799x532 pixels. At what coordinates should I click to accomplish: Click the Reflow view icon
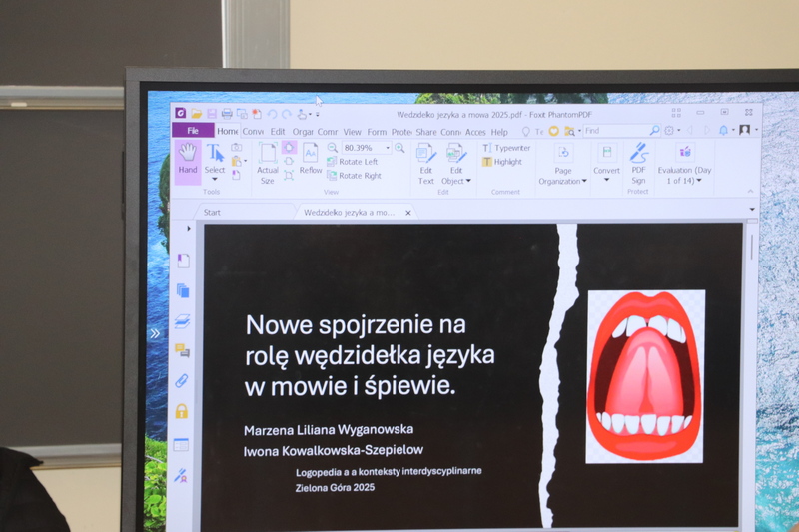tap(311, 156)
